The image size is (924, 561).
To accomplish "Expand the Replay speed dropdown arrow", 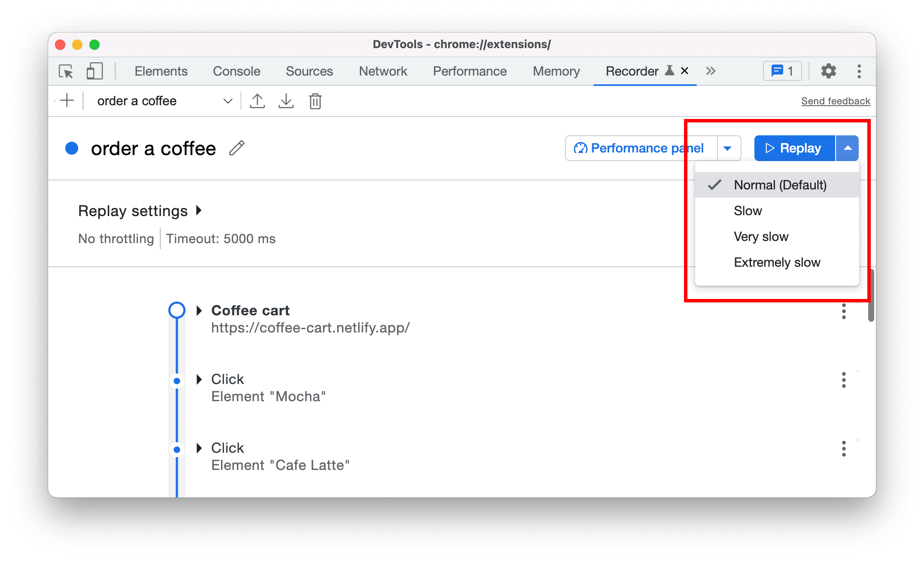I will click(x=848, y=147).
